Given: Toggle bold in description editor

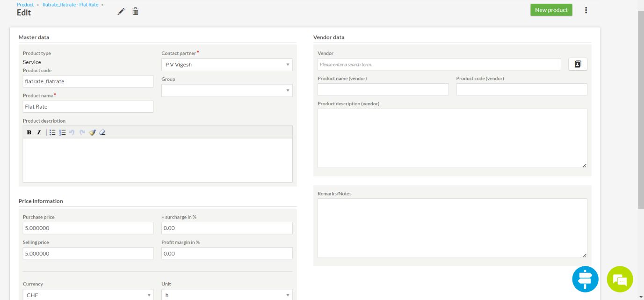Looking at the screenshot, I should click(x=29, y=132).
